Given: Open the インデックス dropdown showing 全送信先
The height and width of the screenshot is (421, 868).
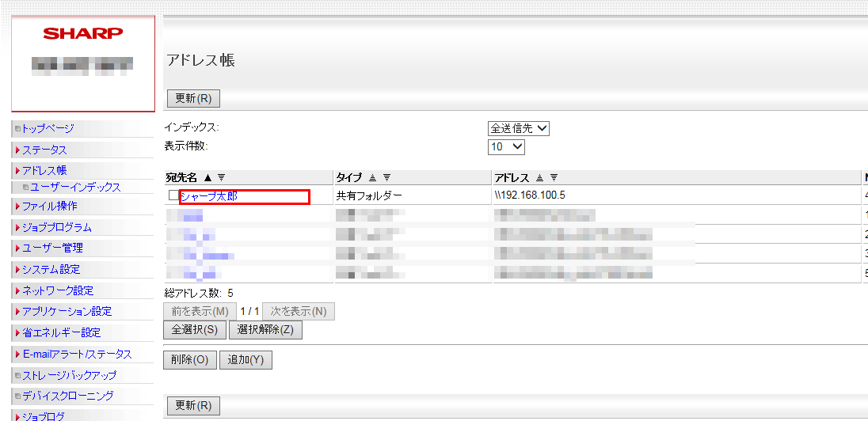Looking at the screenshot, I should point(519,128).
